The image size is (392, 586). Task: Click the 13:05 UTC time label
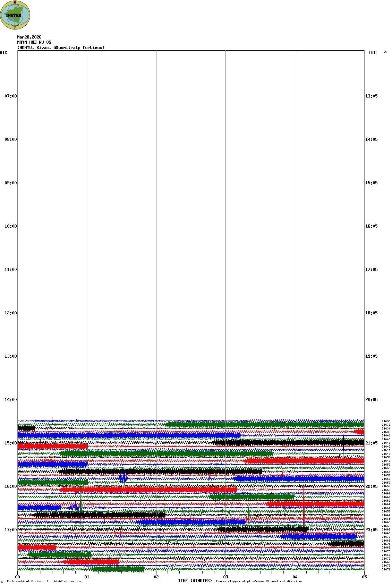point(371,96)
